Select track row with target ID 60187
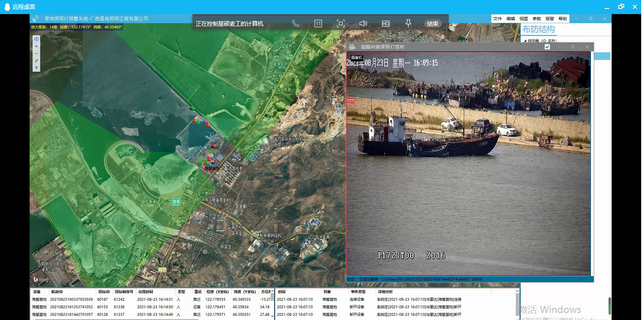 pyautogui.click(x=103, y=299)
